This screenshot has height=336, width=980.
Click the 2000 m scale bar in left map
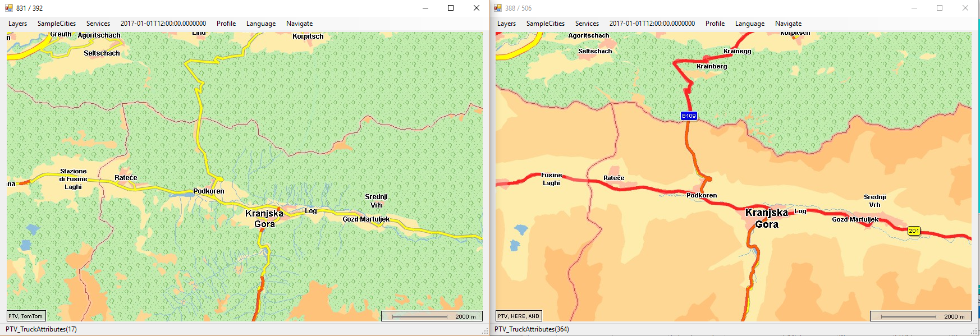[x=431, y=316]
